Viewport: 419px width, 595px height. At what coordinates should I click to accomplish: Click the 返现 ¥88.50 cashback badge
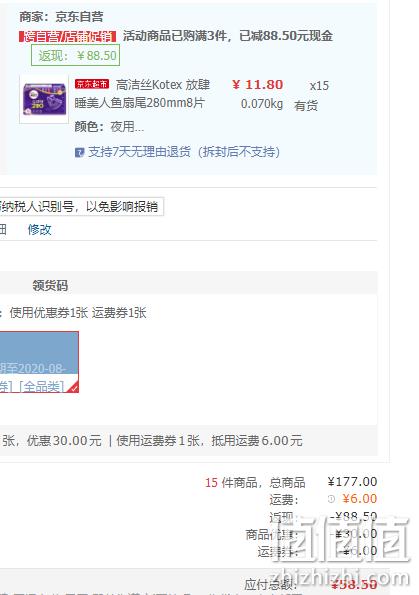point(76,55)
